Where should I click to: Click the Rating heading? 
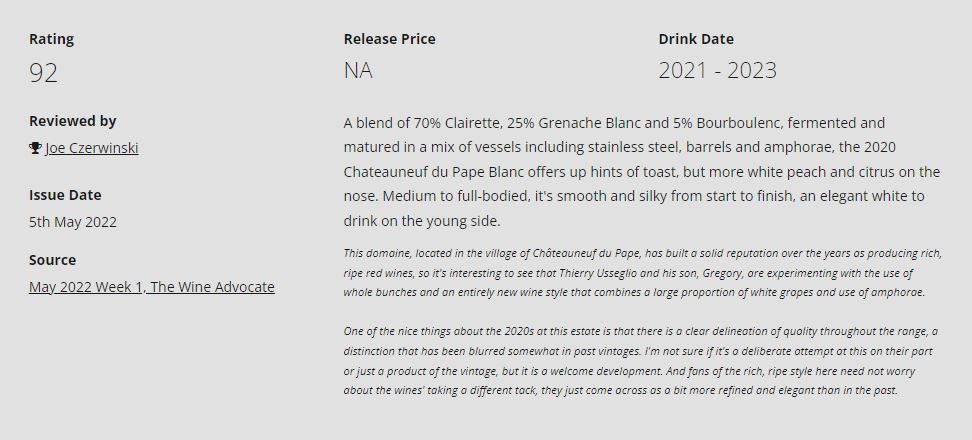pos(51,39)
